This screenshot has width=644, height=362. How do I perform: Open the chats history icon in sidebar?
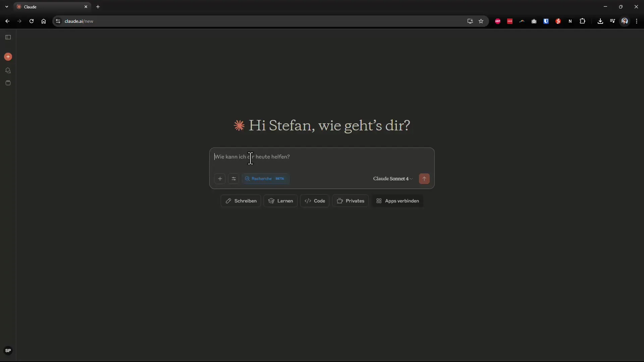(x=8, y=70)
